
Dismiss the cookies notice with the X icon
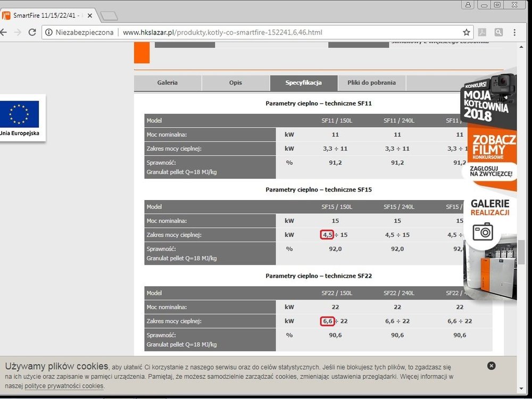click(x=491, y=365)
